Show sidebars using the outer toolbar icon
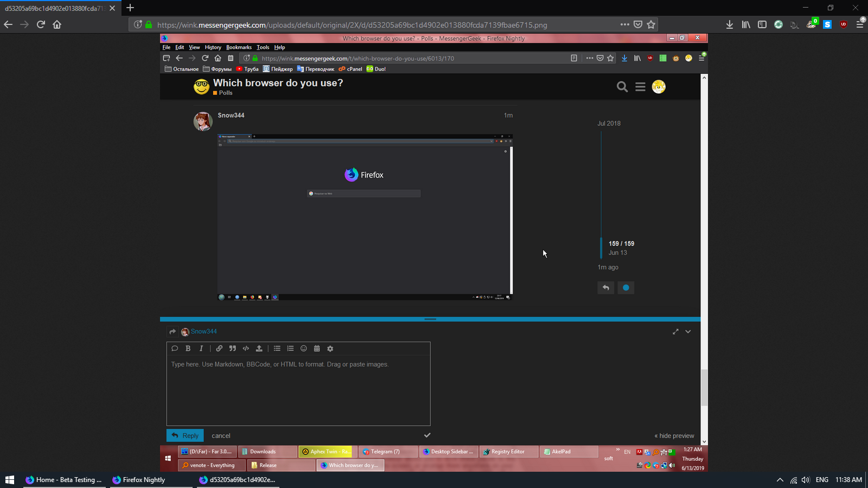This screenshot has width=868, height=488. coord(762,24)
